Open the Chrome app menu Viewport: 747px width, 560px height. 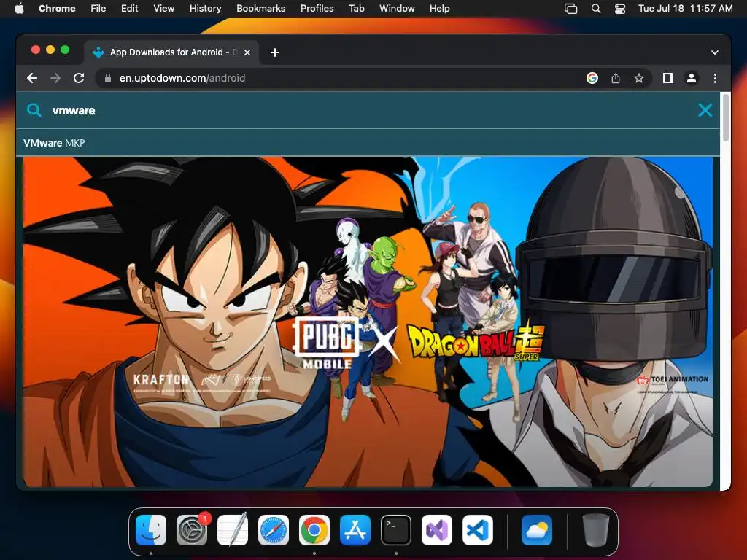tap(57, 9)
